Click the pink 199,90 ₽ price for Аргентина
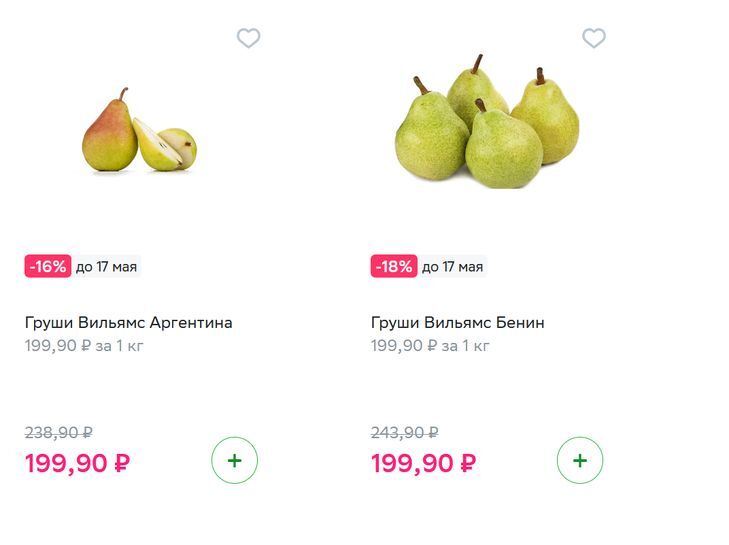This screenshot has height=545, width=729. point(77,463)
